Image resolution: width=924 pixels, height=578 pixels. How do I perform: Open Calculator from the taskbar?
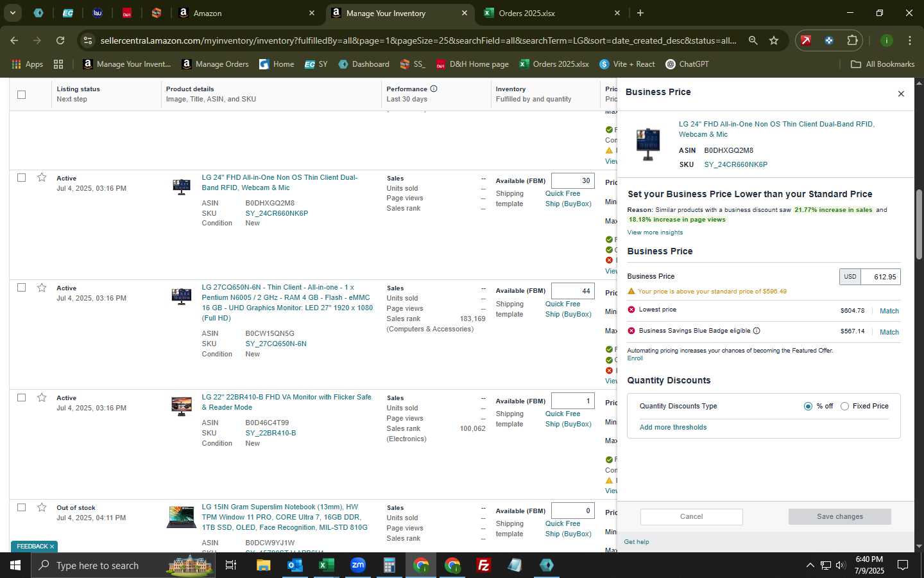pos(389,565)
